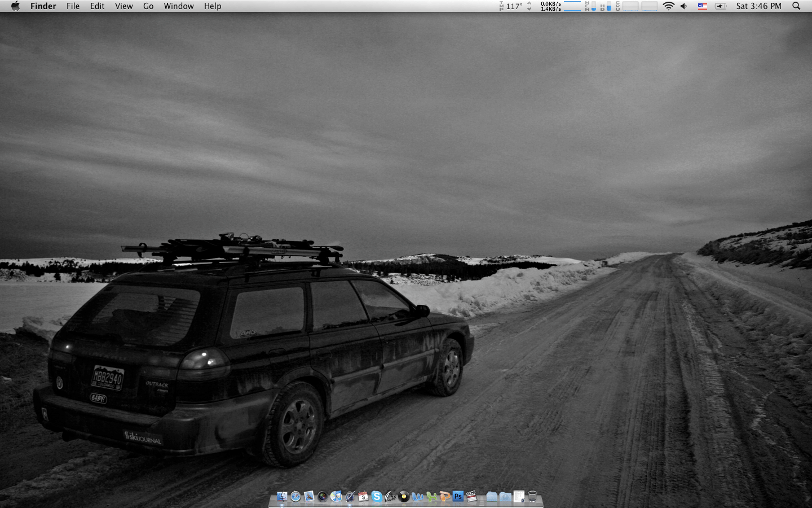Open the Help menu

pos(213,6)
